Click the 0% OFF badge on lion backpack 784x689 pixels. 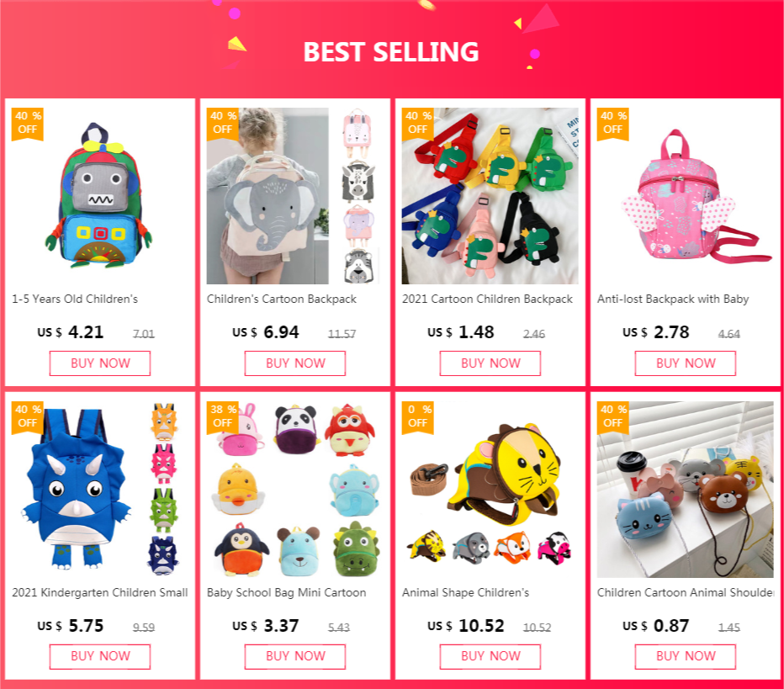(x=418, y=417)
